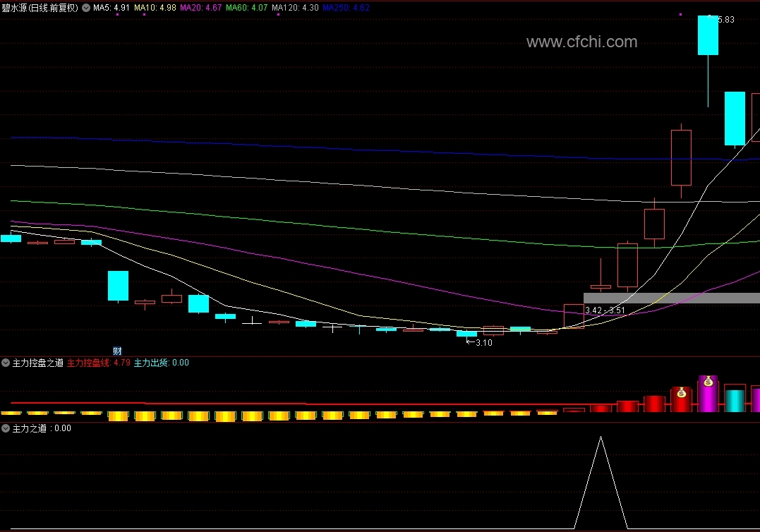Select the yellow MA10: 4.98 legend label

pos(155,8)
